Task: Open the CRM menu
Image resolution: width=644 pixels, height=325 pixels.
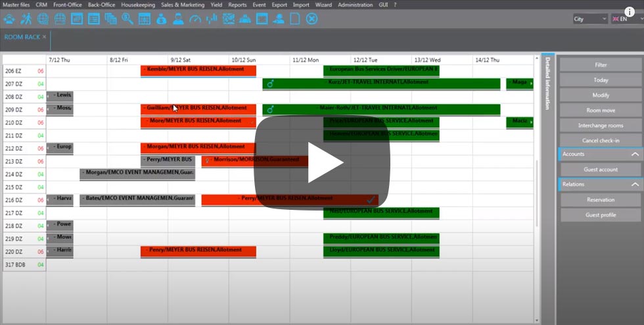Action: coord(41,5)
